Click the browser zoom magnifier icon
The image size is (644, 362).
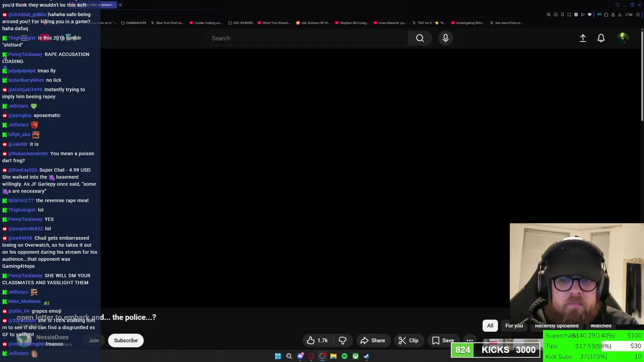tap(549, 15)
